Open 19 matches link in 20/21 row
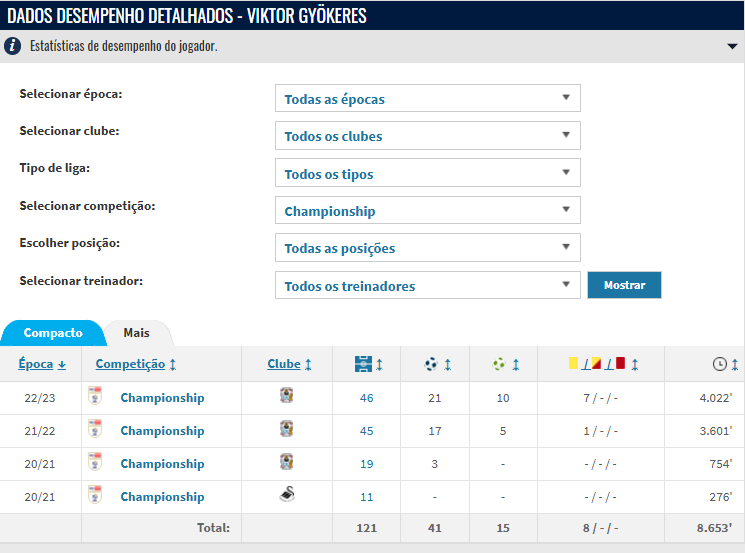Screen dimensions: 745x553 click(366, 464)
